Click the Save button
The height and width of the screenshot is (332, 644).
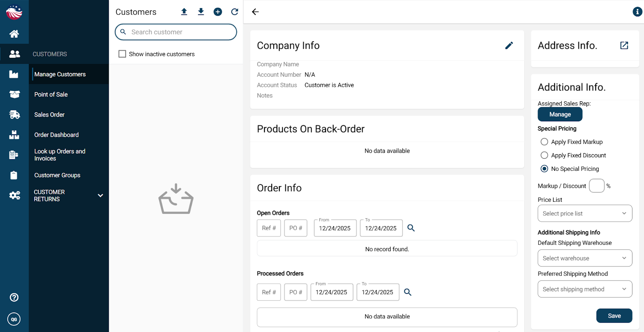[x=614, y=316]
